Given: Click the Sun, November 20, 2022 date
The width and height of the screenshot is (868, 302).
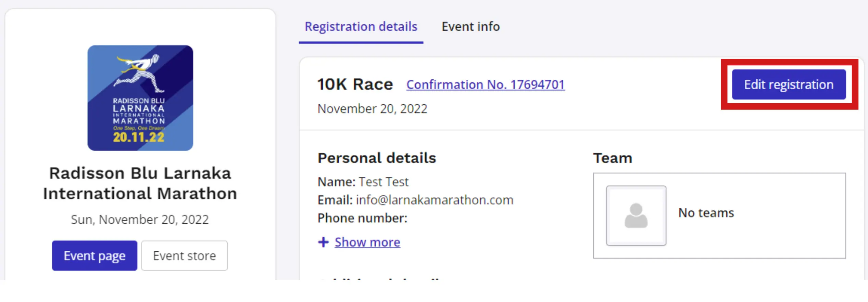Looking at the screenshot, I should (140, 220).
